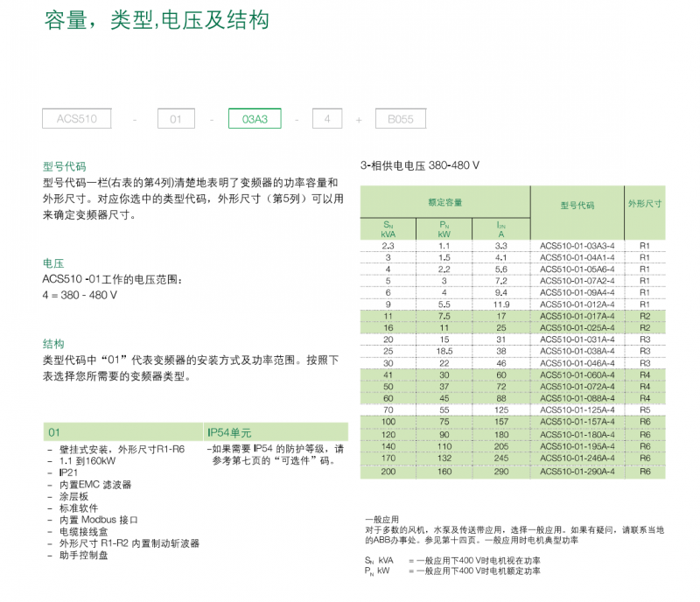
Task: Click model ACS510-01-031A-4 in table
Action: click(577, 339)
